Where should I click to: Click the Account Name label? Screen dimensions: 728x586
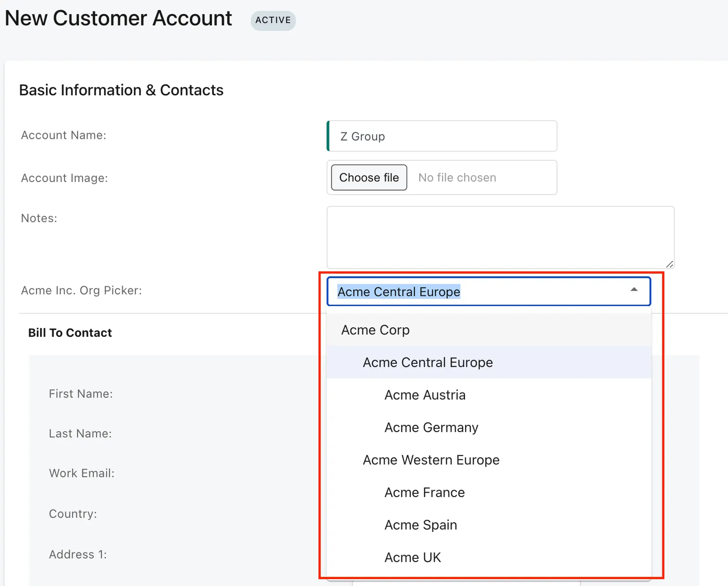click(x=64, y=135)
